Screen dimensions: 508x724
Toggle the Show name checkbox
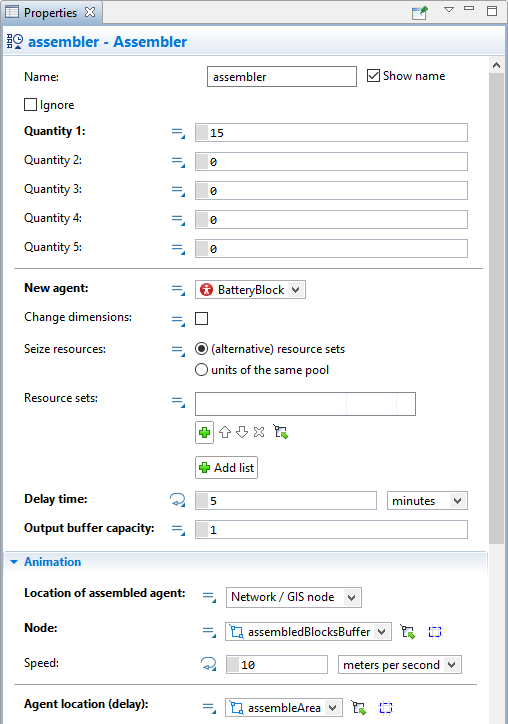pyautogui.click(x=373, y=76)
